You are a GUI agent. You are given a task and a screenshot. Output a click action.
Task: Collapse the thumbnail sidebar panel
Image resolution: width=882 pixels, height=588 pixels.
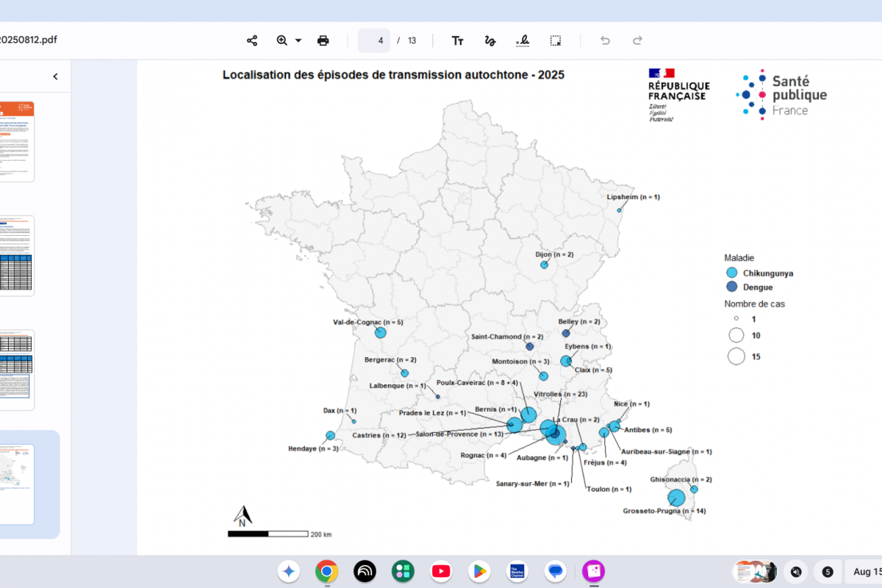coord(55,76)
